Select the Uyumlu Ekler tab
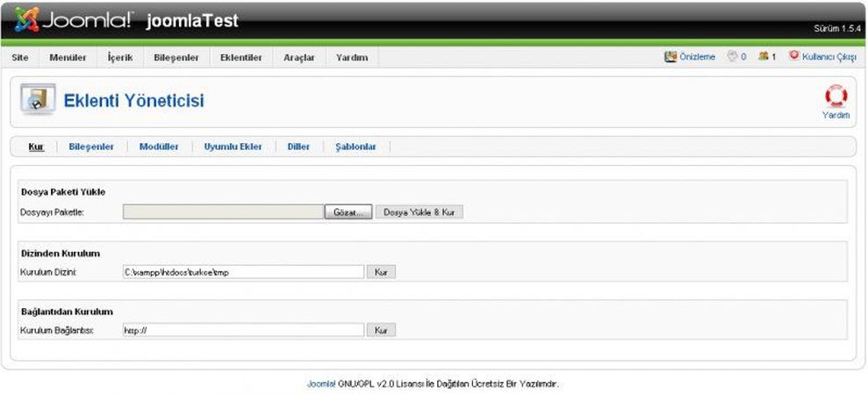The image size is (868, 395). pyautogui.click(x=233, y=147)
